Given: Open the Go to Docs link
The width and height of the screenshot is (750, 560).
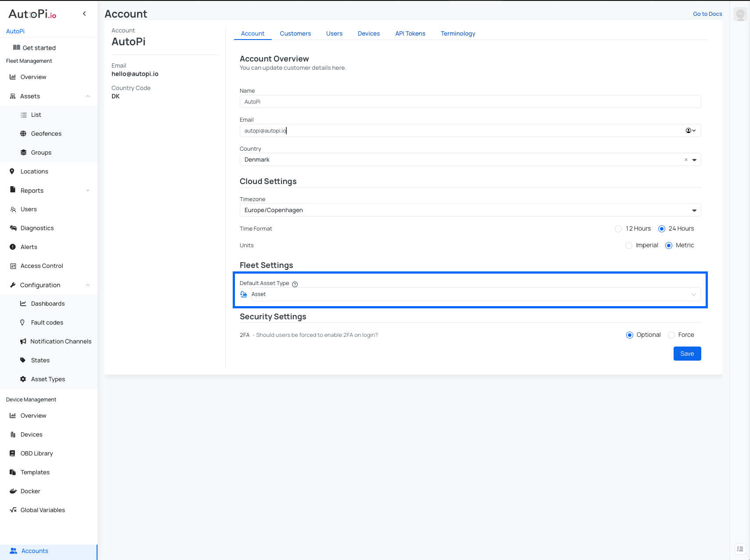Looking at the screenshot, I should [x=707, y=14].
